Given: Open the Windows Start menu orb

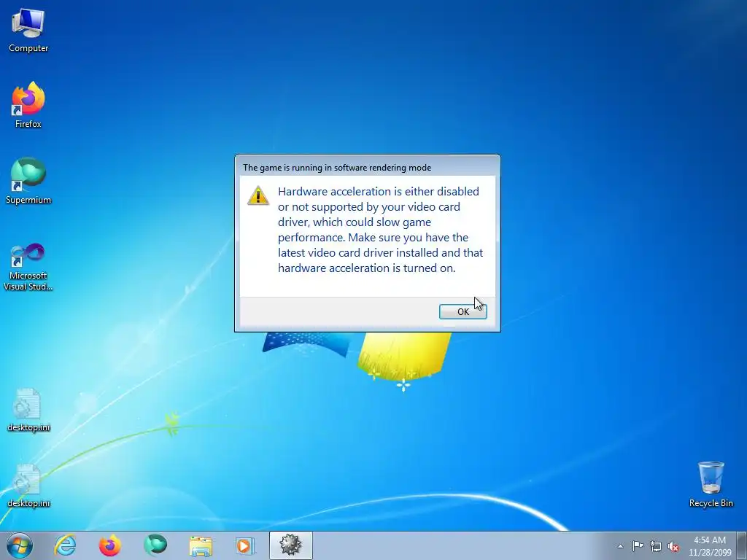Looking at the screenshot, I should point(20,545).
